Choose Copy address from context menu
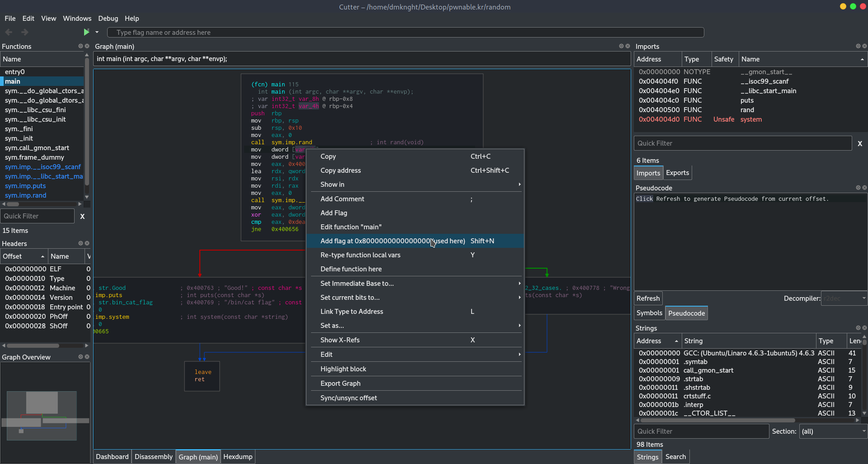The height and width of the screenshot is (464, 868). click(415, 170)
